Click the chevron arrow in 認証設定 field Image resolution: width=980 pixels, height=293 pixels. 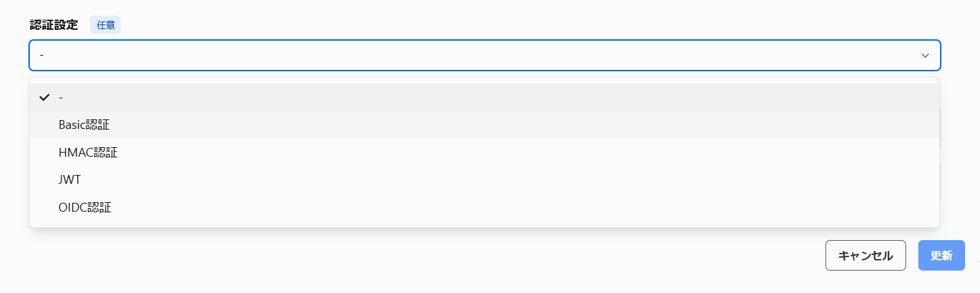pos(925,56)
